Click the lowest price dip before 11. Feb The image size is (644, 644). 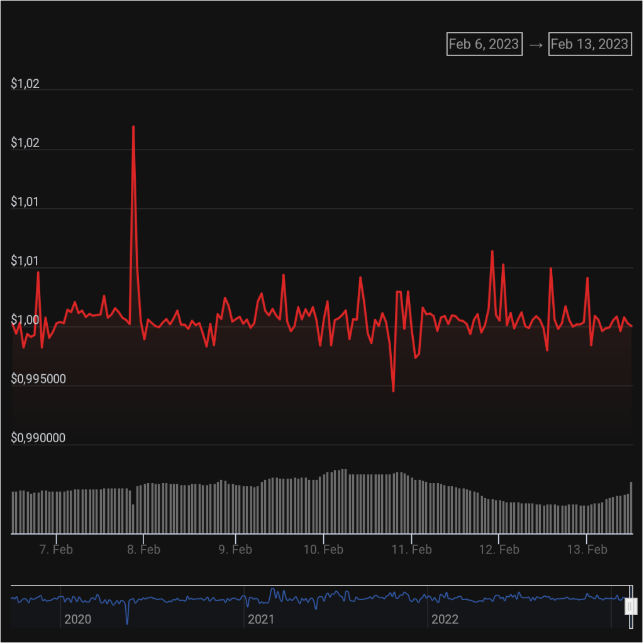(394, 391)
